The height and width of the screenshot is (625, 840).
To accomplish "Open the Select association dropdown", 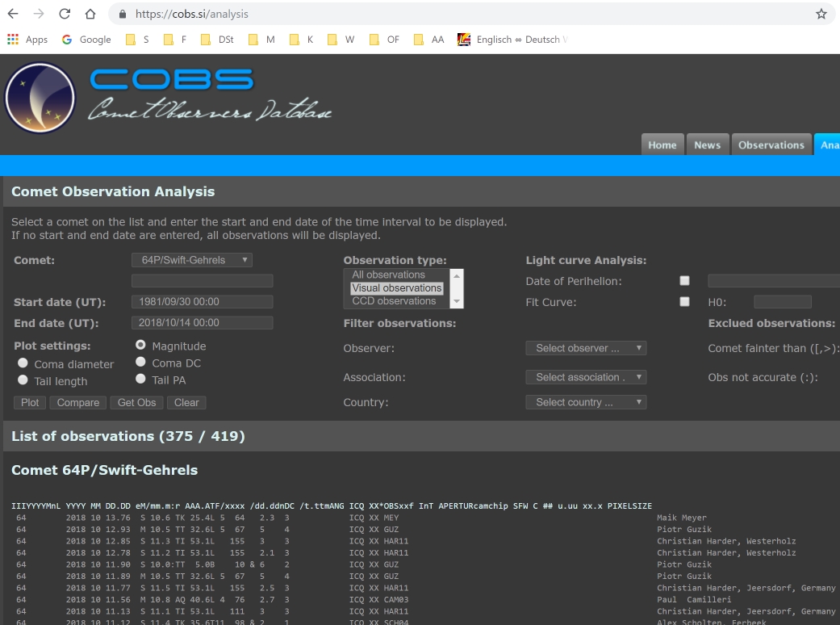I will pyautogui.click(x=586, y=377).
